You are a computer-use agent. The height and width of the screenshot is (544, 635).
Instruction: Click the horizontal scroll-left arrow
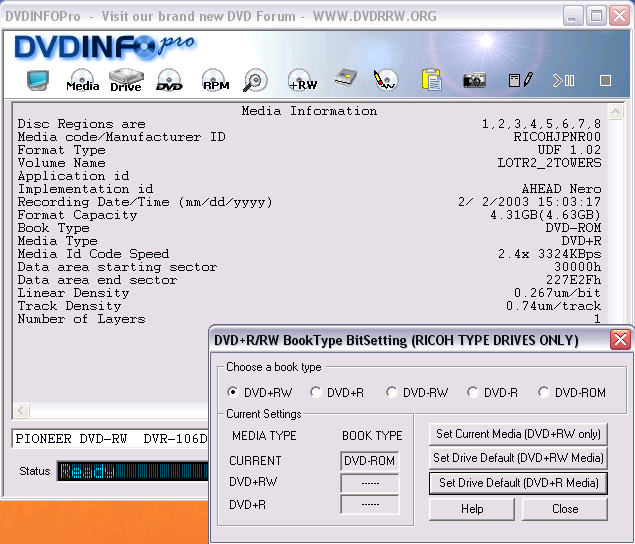pyautogui.click(x=21, y=410)
